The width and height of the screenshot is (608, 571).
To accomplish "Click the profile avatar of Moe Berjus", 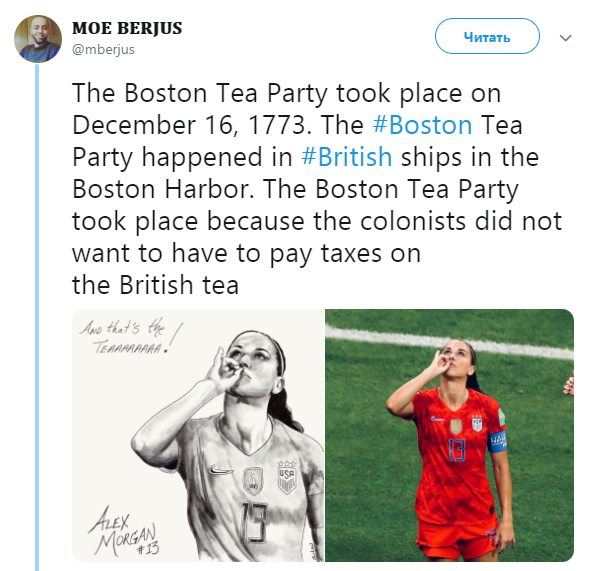I will [39, 39].
